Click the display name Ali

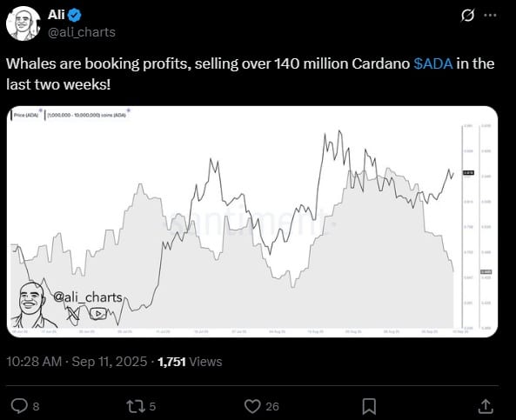[57, 15]
